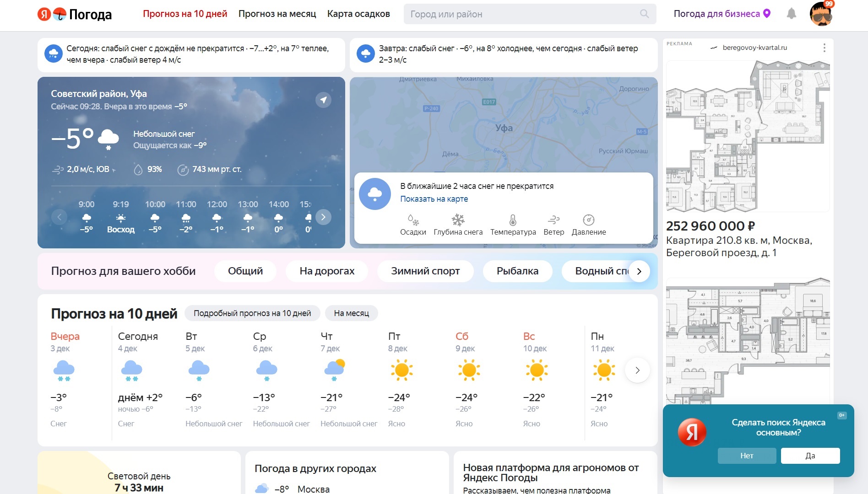This screenshot has width=868, height=494.
Task: Click the Световой день card
Action: (x=139, y=473)
